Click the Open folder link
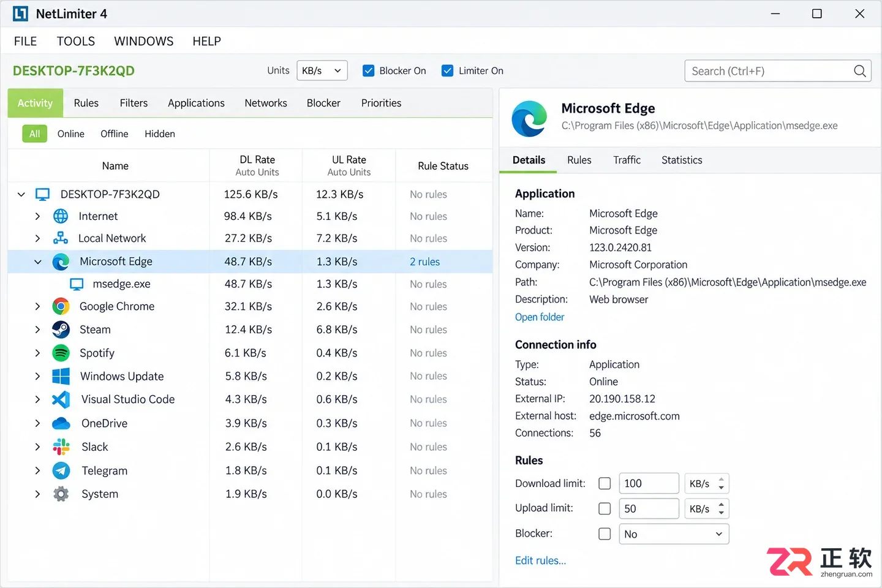This screenshot has height=588, width=882. point(540,317)
